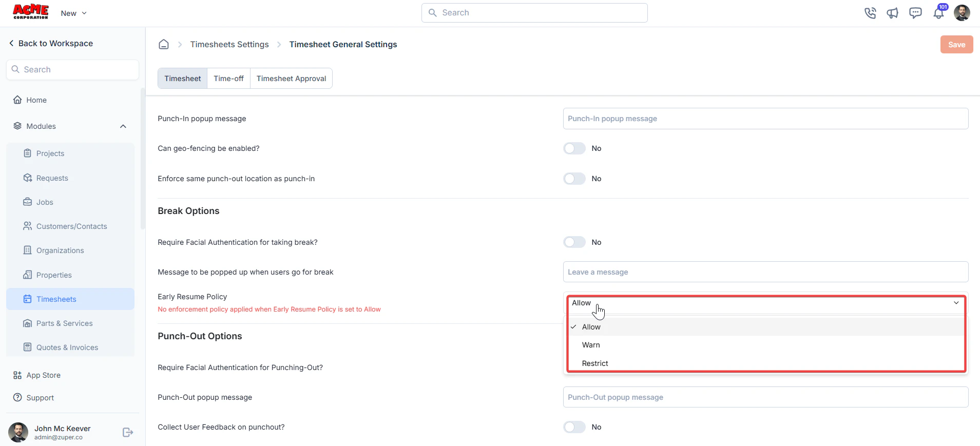This screenshot has width=980, height=446.
Task: Open the phone call icon in header
Action: coord(870,13)
